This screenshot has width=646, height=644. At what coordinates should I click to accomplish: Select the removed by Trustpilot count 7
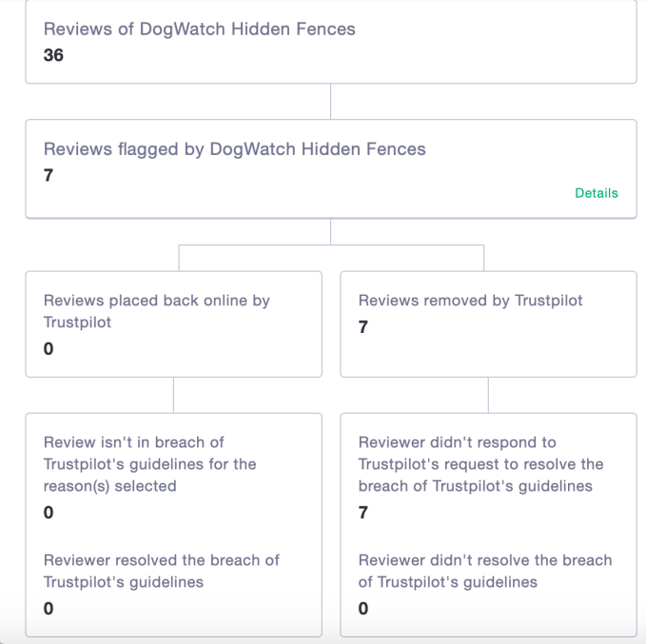pyautogui.click(x=363, y=327)
